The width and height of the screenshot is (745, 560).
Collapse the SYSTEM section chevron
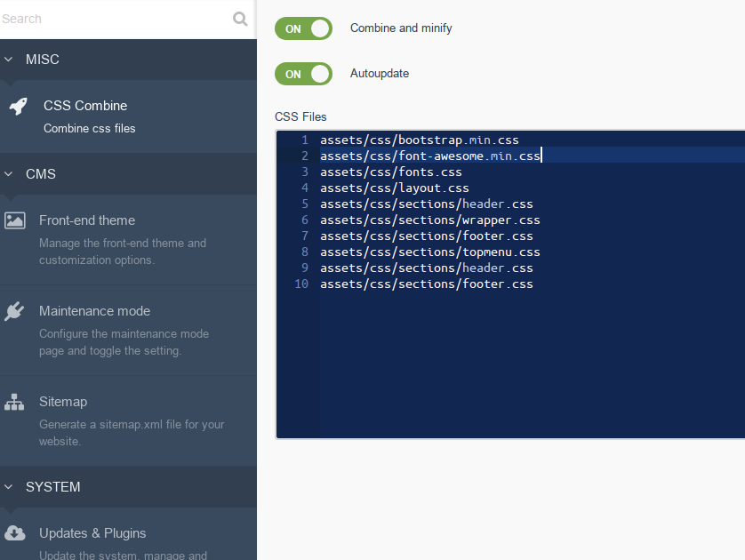8,487
